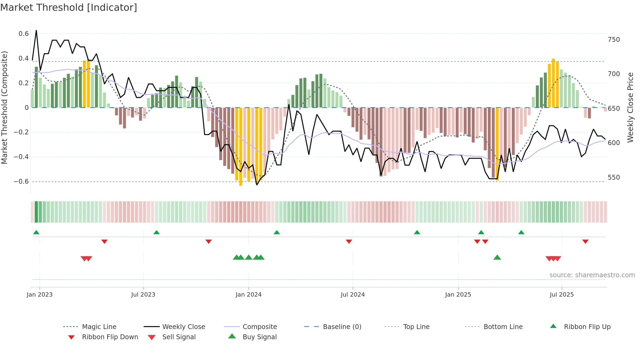
Task: Click the Ribbon Flip Down marker before Jul 2024
Action: (349, 242)
